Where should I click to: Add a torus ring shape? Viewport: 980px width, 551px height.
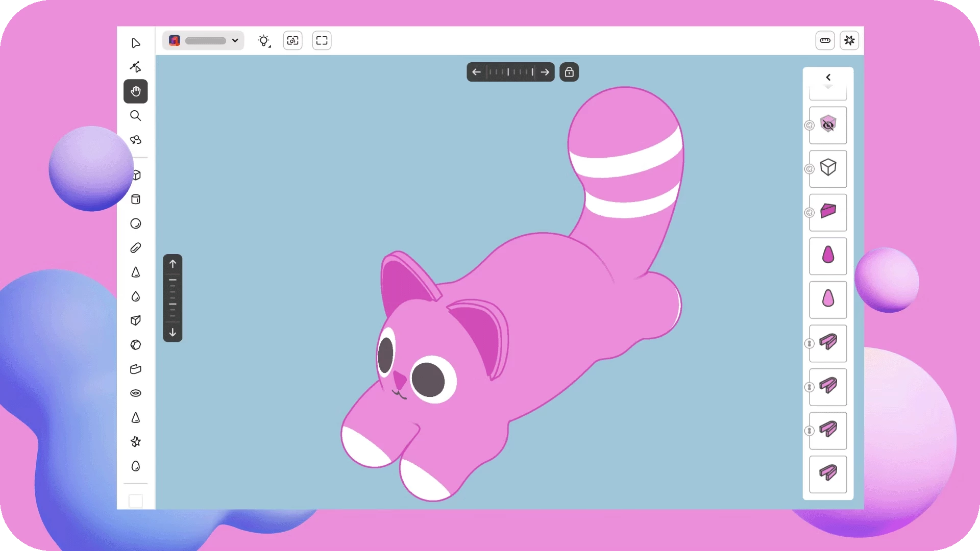(135, 393)
